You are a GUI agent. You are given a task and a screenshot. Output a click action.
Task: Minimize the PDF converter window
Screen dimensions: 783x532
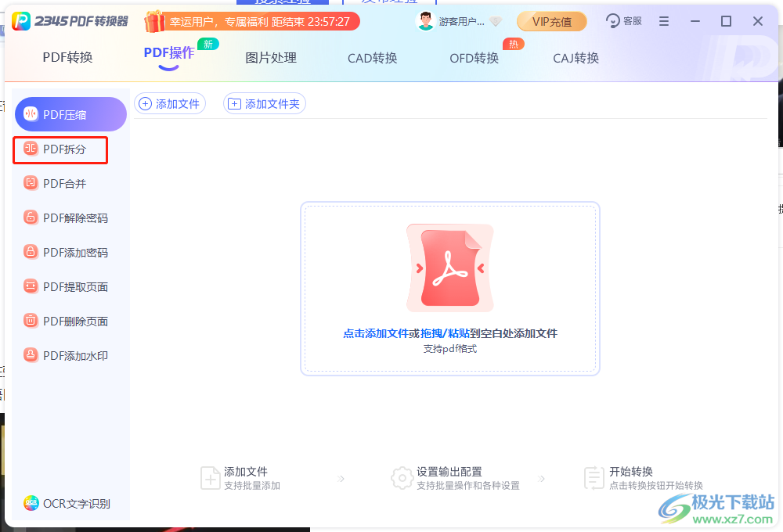pyautogui.click(x=695, y=21)
